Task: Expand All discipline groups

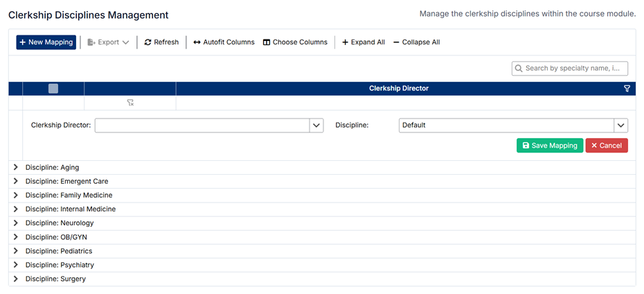Action: 364,42
